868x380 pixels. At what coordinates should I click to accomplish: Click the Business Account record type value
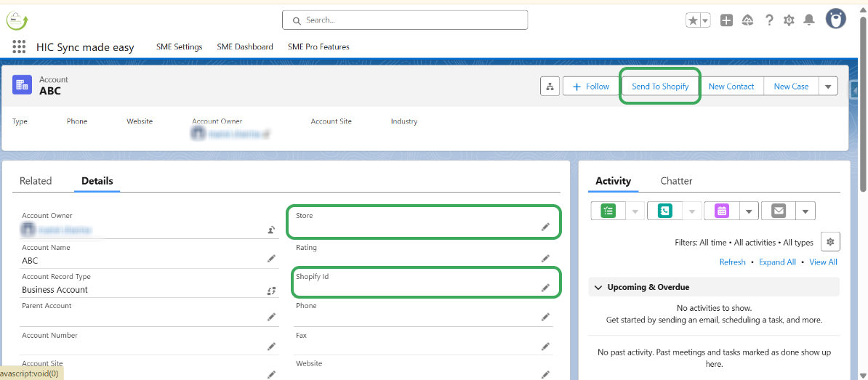[x=55, y=290]
